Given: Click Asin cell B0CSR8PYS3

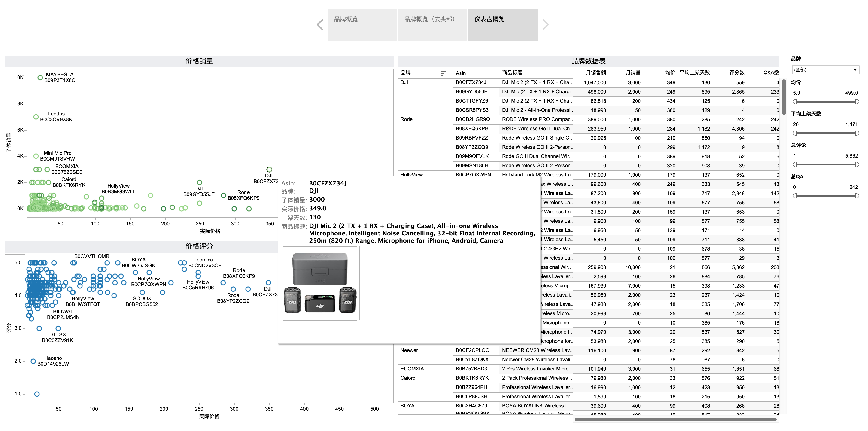Looking at the screenshot, I should coord(472,110).
